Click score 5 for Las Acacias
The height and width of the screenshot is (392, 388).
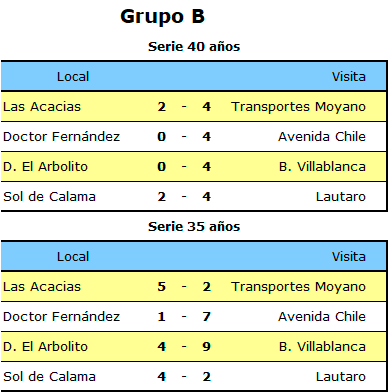pyautogui.click(x=162, y=287)
